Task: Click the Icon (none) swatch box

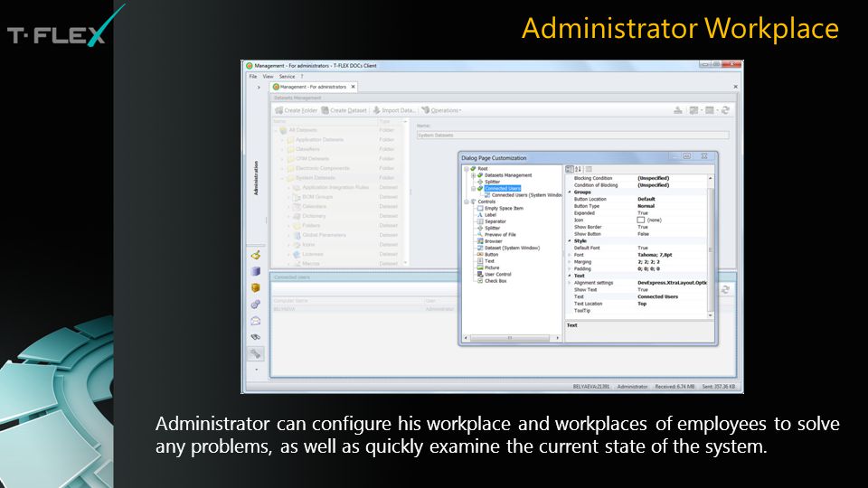Action: pos(640,221)
